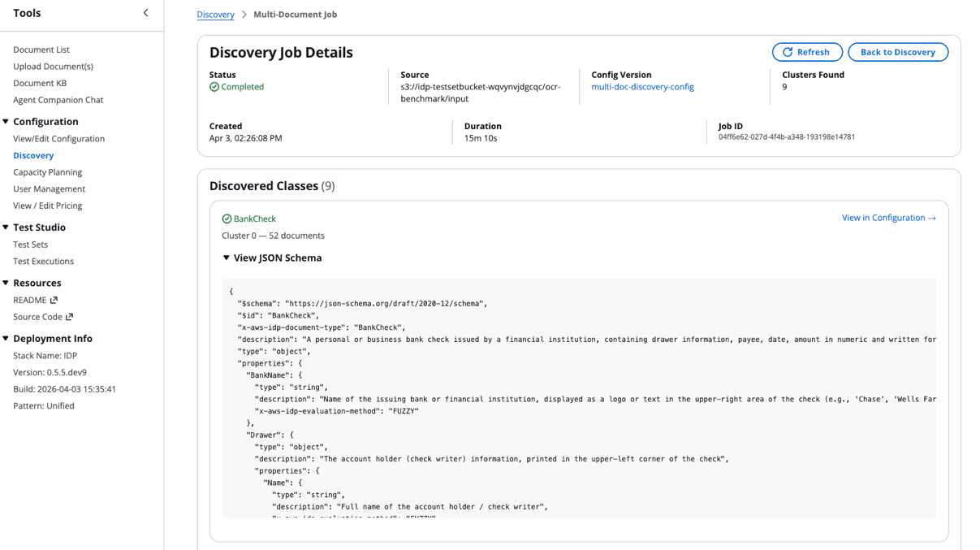This screenshot has height=550, width=980.
Task: Open Agent Companion Chat
Action: (58, 100)
